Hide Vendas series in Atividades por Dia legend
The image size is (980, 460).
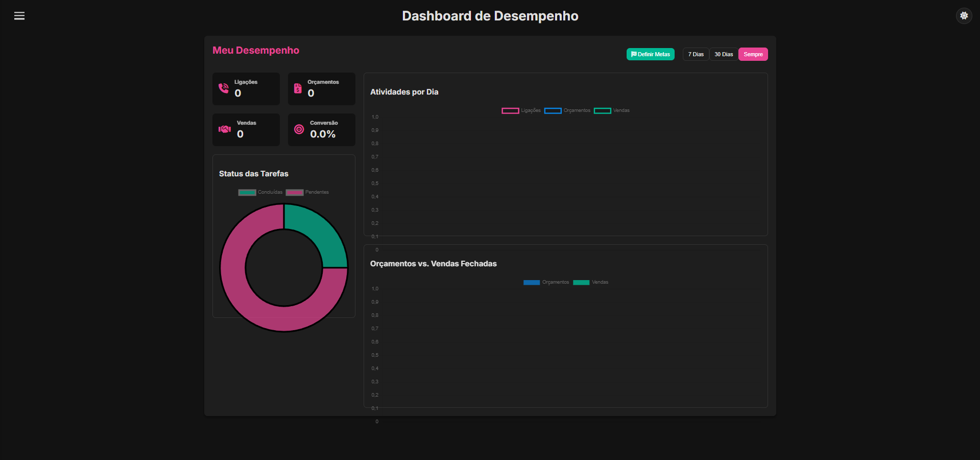coord(612,110)
